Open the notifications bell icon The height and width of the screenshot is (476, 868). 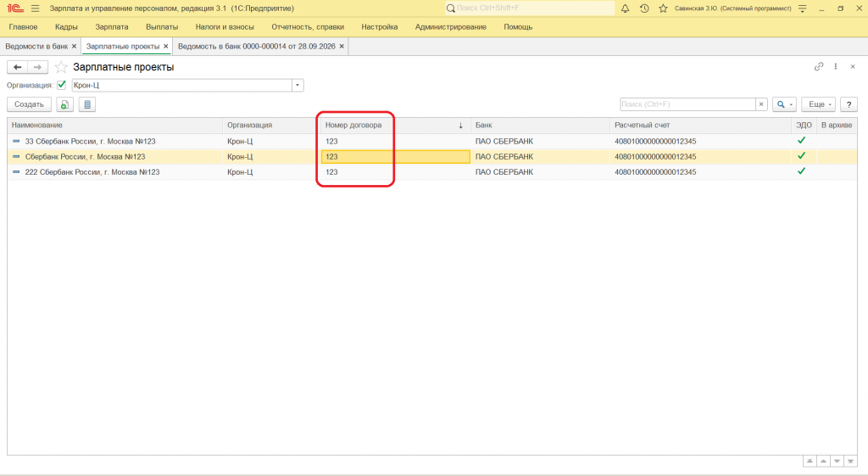[625, 8]
